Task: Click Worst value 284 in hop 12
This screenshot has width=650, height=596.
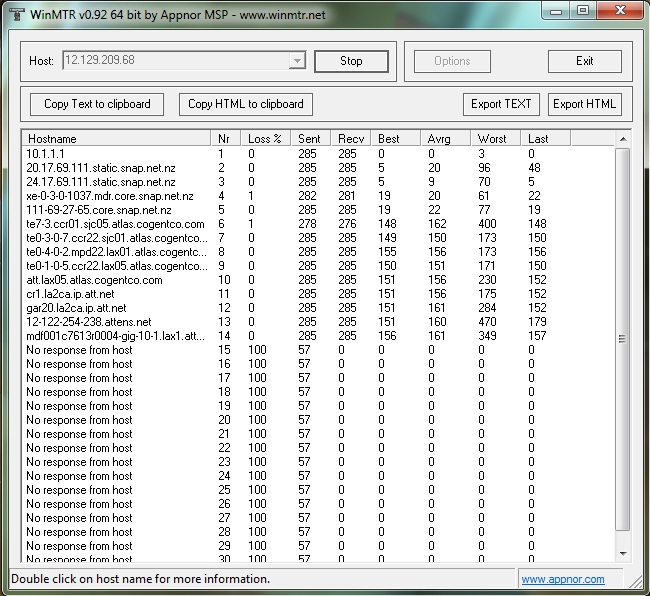Action: click(487, 308)
